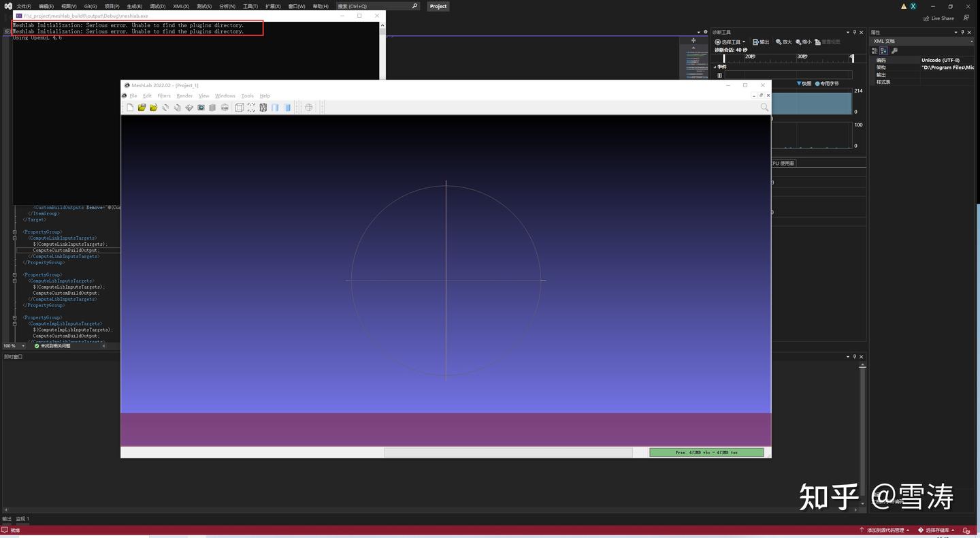This screenshot has width=980, height=538.
Task: Click the Reload mesh icon in MeshLab
Action: click(x=165, y=107)
